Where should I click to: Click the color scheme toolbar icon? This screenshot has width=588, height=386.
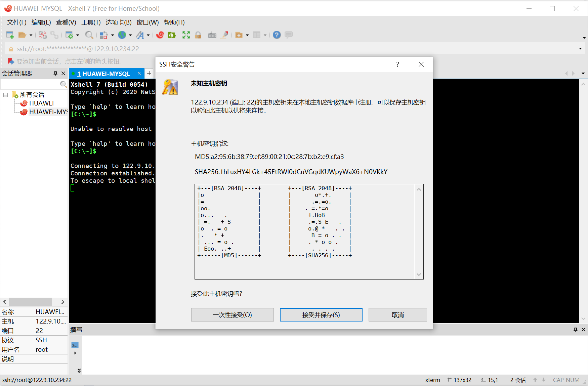[x=104, y=35]
